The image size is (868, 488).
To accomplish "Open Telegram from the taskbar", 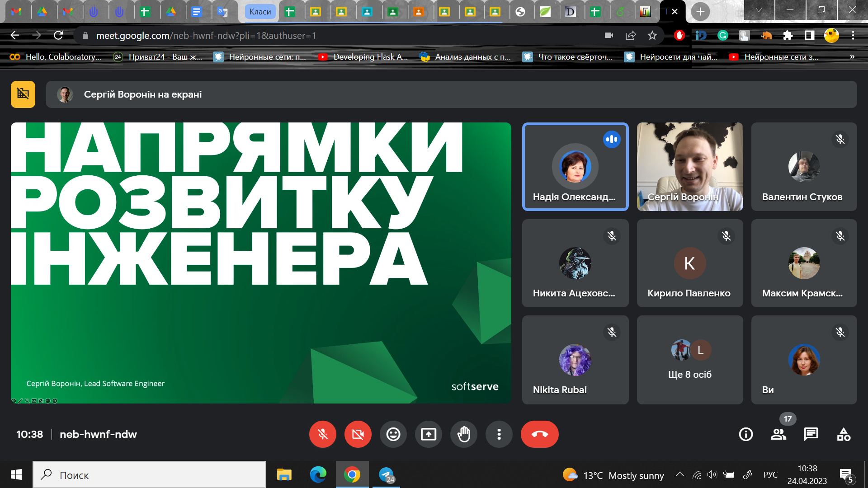I will 387,475.
